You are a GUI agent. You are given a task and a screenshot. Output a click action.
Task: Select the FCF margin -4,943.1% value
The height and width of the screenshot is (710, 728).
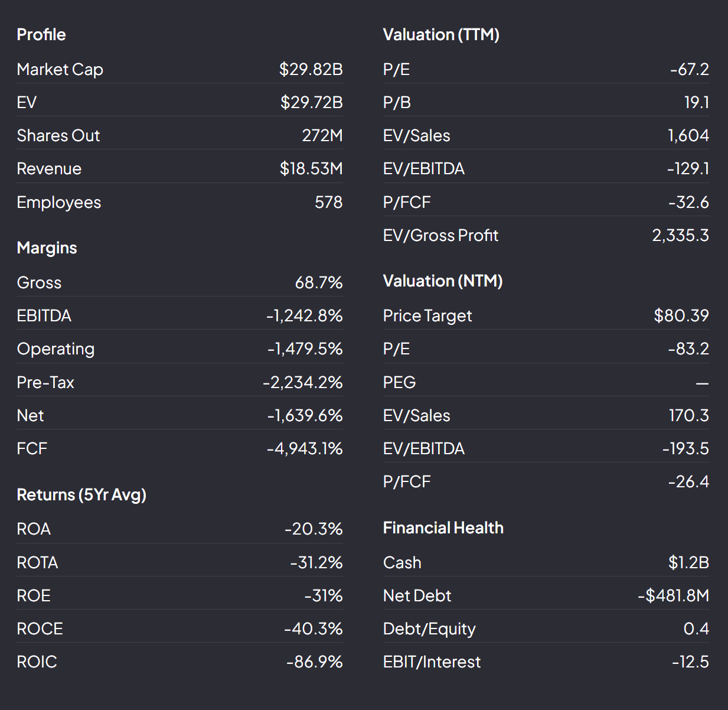(x=305, y=448)
